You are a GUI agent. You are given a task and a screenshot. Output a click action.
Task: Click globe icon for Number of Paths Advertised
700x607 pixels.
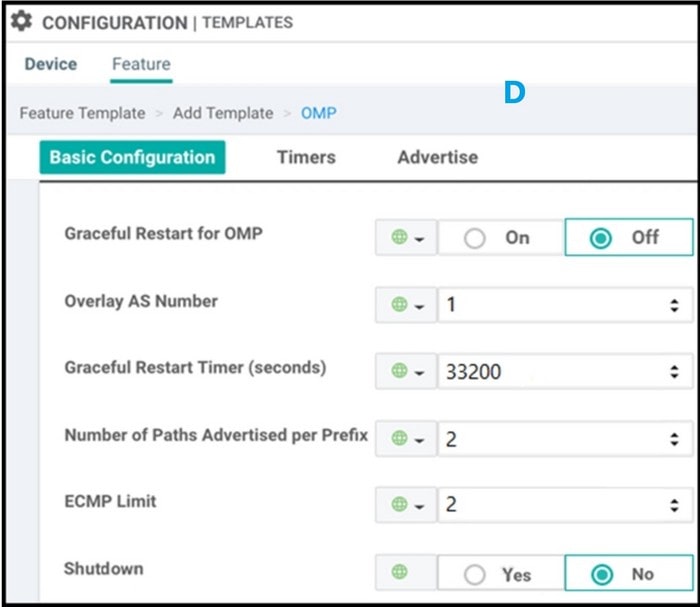(400, 438)
